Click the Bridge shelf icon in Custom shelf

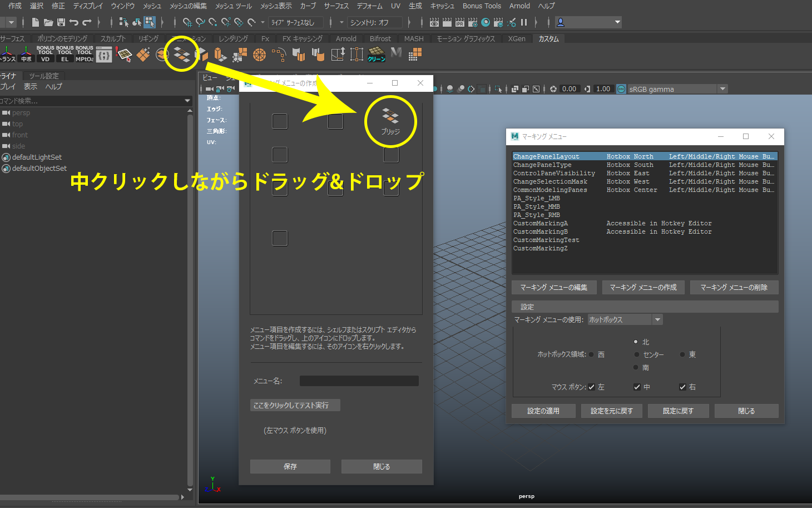tap(181, 54)
